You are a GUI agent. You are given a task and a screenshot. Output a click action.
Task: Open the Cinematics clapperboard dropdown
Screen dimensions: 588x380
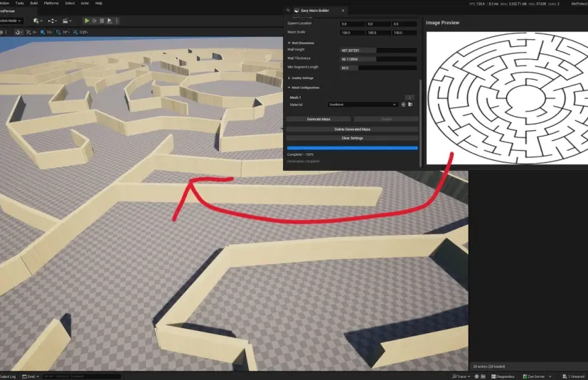(x=67, y=21)
